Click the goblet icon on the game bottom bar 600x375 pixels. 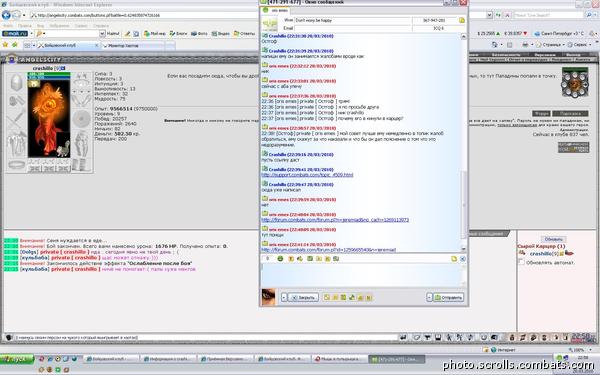[427, 338]
